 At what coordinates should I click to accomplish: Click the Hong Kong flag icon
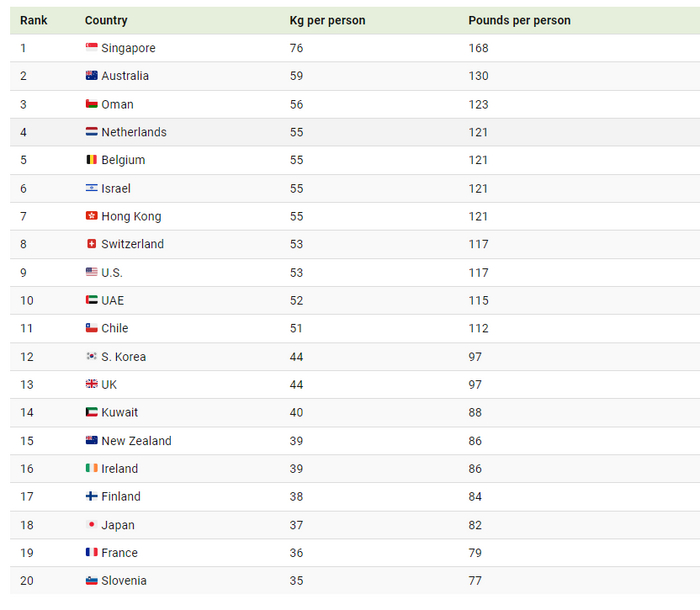91,216
